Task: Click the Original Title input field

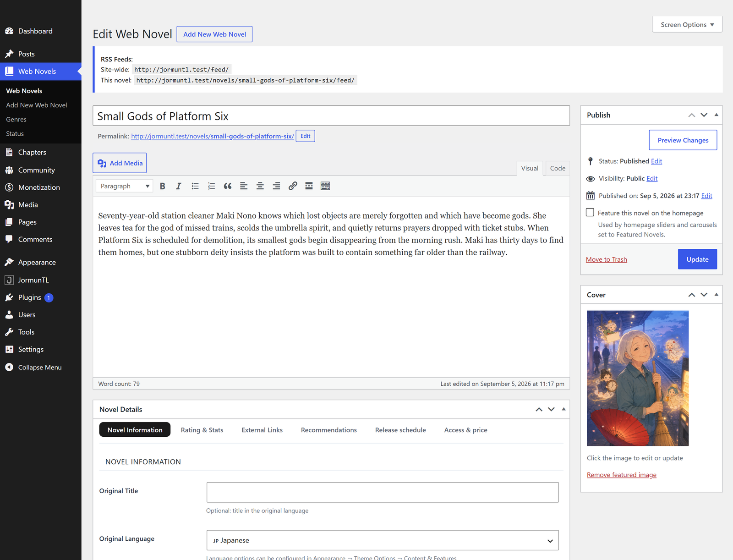Action: tap(383, 492)
